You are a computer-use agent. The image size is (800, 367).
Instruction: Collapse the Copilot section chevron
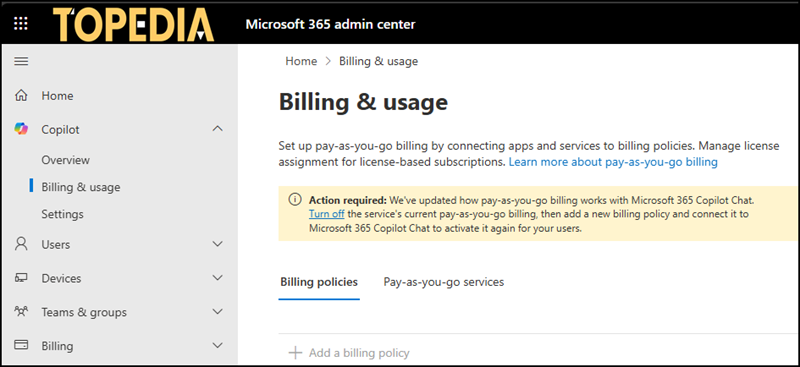pos(217,129)
